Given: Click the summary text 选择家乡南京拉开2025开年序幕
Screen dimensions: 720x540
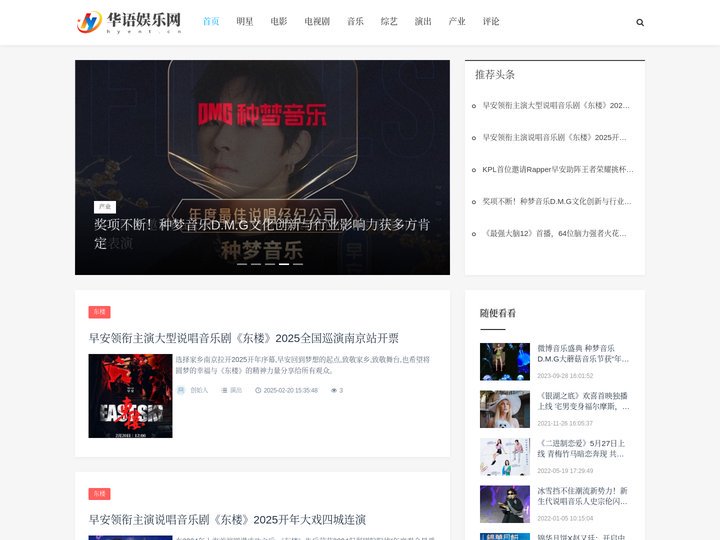Looking at the screenshot, I should (303, 365).
